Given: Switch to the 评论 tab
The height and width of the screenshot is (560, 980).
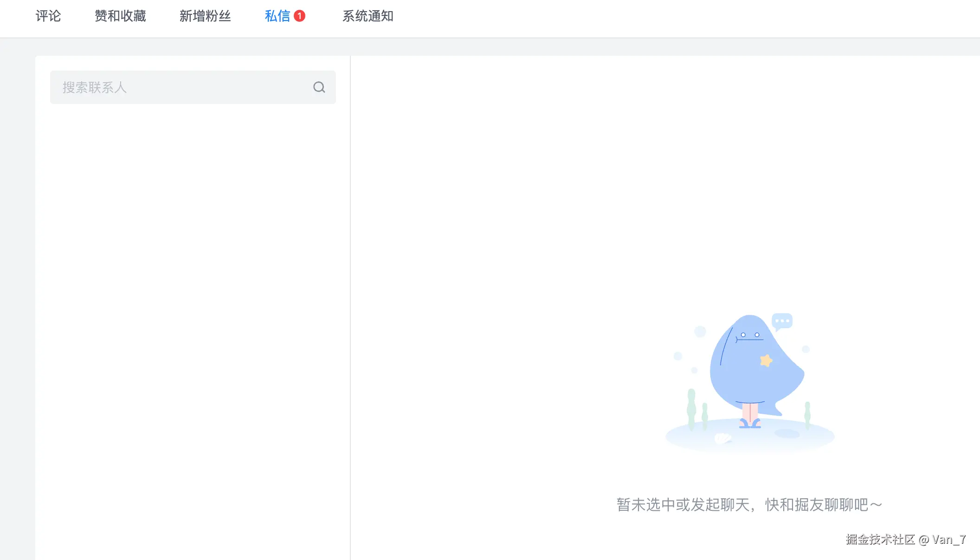Looking at the screenshot, I should coord(47,16).
